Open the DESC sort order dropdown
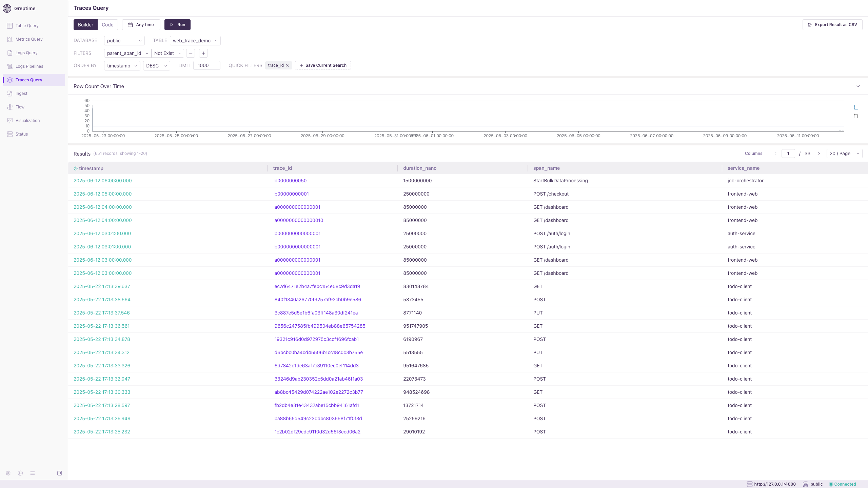 click(x=157, y=66)
